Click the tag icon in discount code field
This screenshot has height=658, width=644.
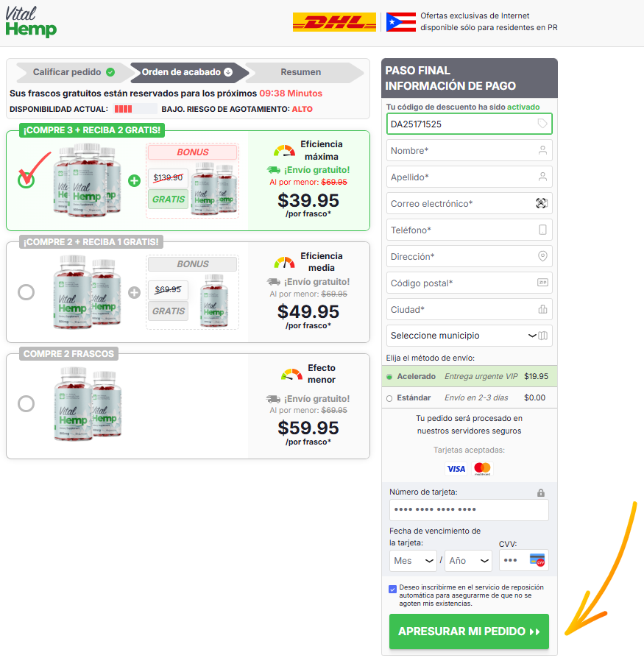pyautogui.click(x=542, y=124)
